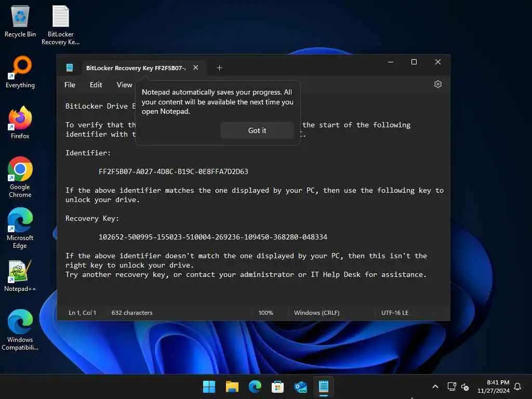Click the Notepad taskbar icon
The image size is (532, 399).
(x=323, y=387)
